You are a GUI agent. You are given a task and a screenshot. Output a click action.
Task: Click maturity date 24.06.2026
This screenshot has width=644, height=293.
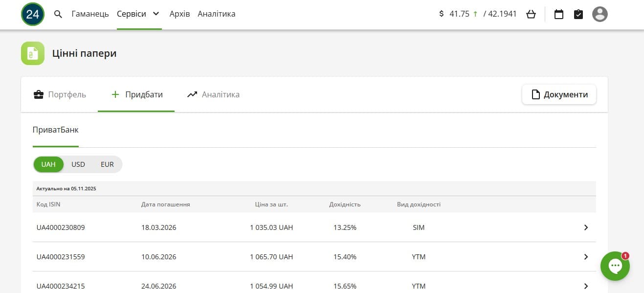(159, 286)
